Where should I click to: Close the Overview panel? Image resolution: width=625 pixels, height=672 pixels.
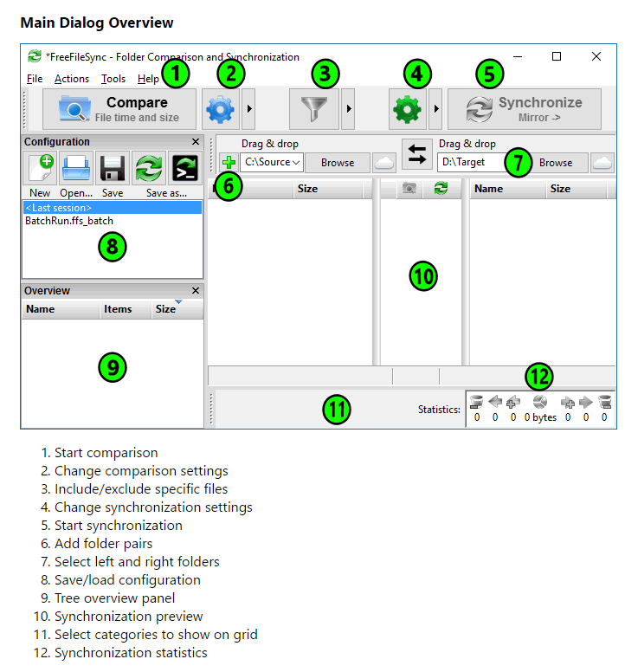196,291
